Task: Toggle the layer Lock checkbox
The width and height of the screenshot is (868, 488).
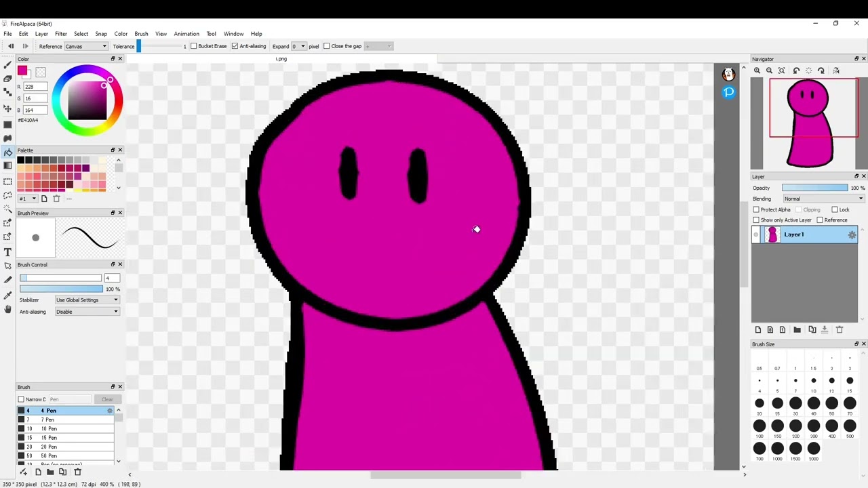Action: (835, 209)
